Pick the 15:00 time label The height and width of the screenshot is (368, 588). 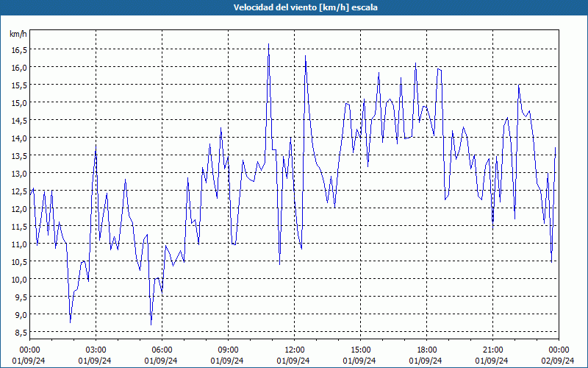(x=360, y=350)
